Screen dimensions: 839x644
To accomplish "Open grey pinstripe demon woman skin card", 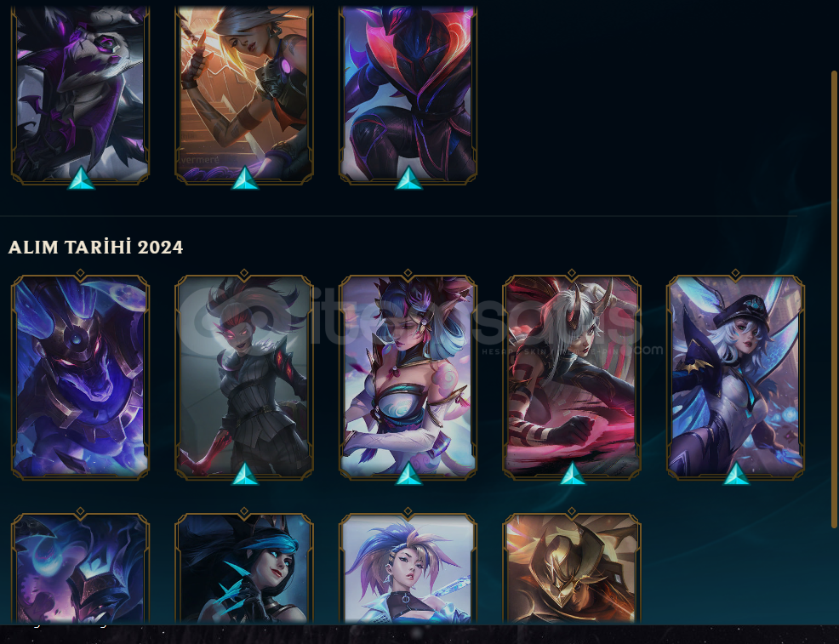I will pos(244,377).
